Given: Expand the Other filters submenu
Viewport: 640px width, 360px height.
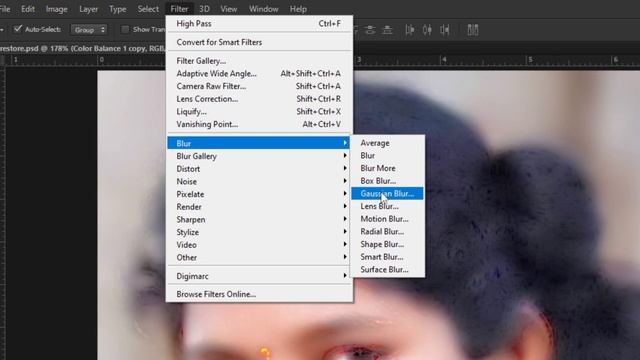Looking at the screenshot, I should coord(259,257).
